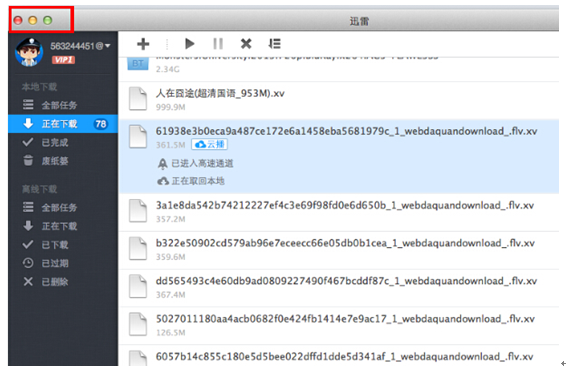Click the yellow minimize window button
This screenshot has width=566, height=373.
coord(33,20)
